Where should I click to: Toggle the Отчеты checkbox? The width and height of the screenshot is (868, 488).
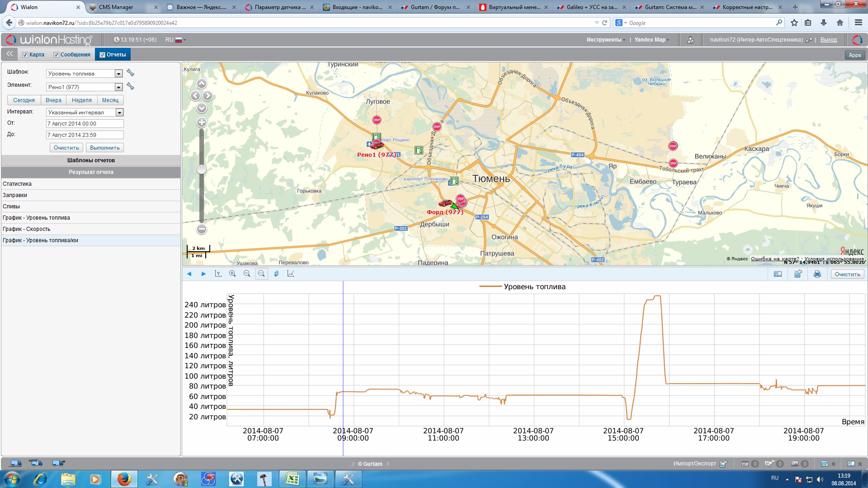pos(103,55)
